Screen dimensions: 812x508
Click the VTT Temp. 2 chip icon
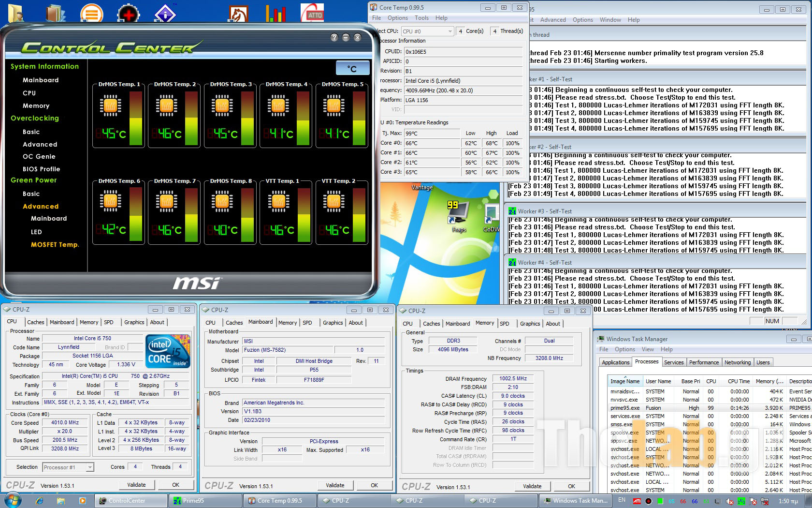334,202
